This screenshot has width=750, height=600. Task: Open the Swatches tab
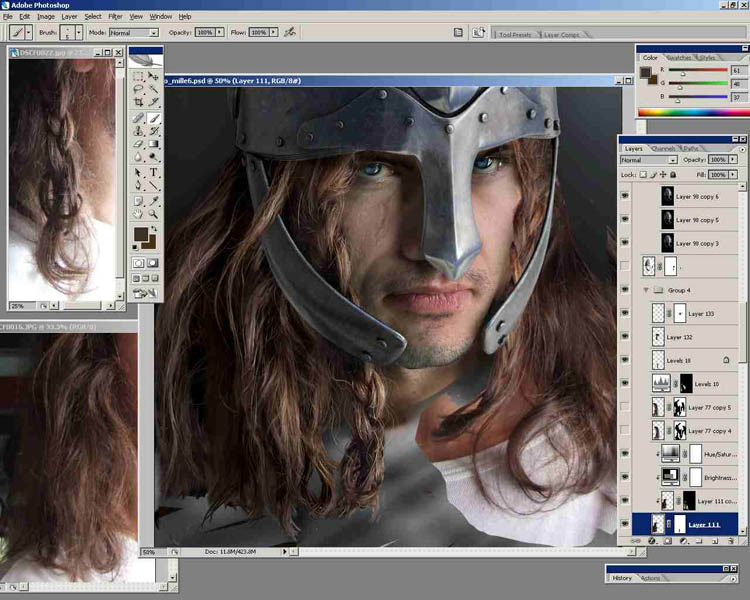coord(679,58)
